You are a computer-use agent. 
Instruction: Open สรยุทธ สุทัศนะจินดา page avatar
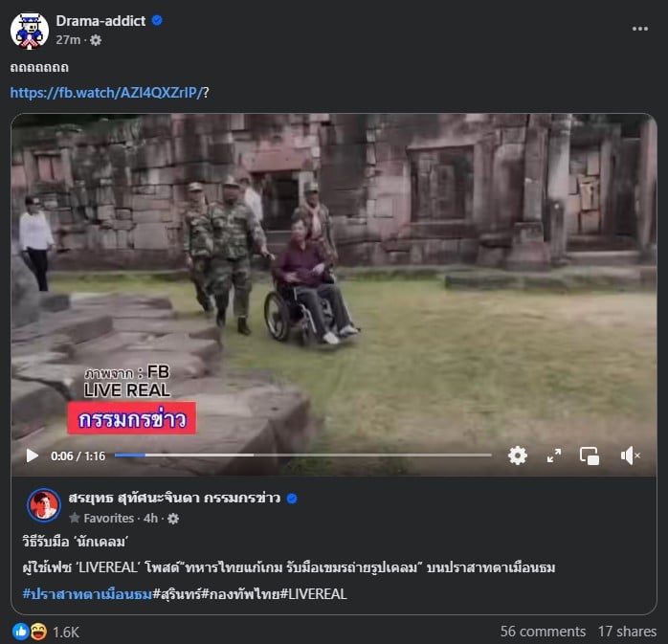(44, 505)
